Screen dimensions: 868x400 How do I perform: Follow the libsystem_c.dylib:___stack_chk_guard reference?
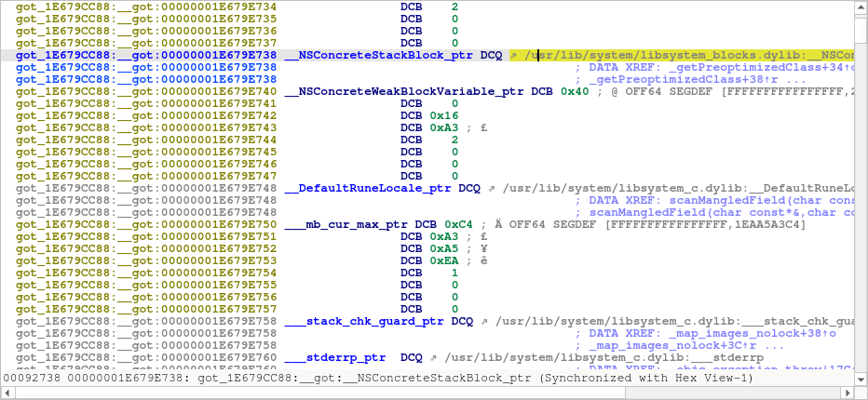click(674, 322)
